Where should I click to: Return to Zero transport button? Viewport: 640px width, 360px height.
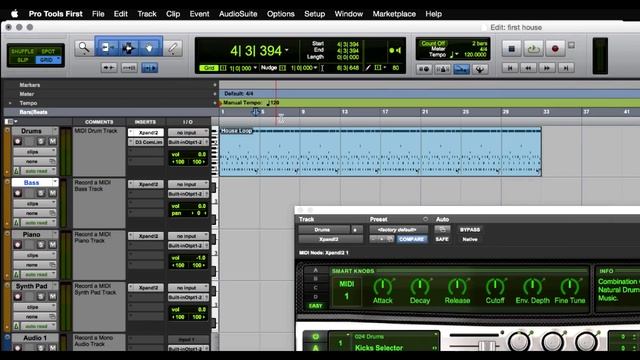[x=510, y=68]
